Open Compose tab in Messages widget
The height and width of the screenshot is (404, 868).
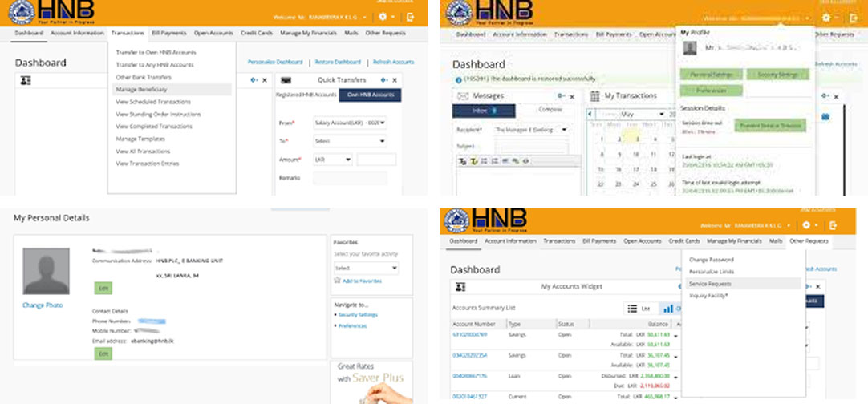tap(550, 110)
